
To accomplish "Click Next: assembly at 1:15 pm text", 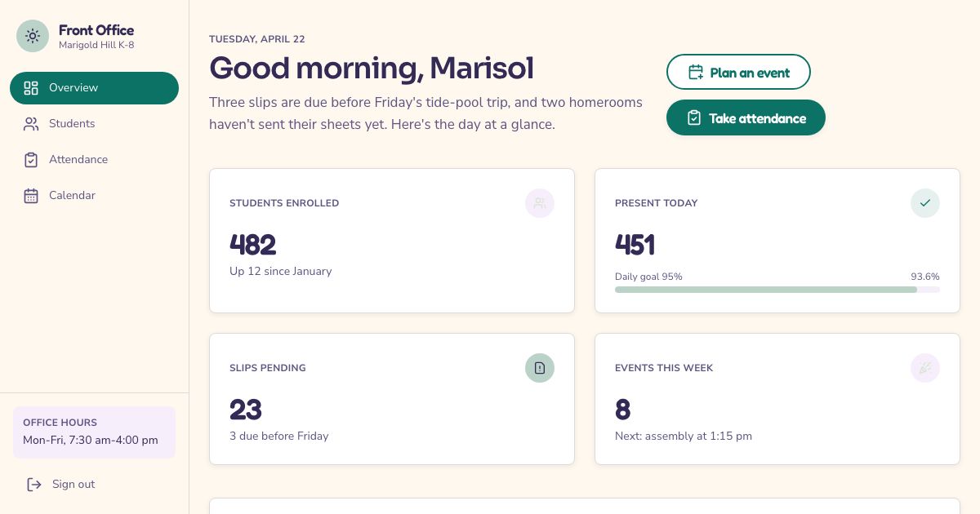I will coord(684,436).
